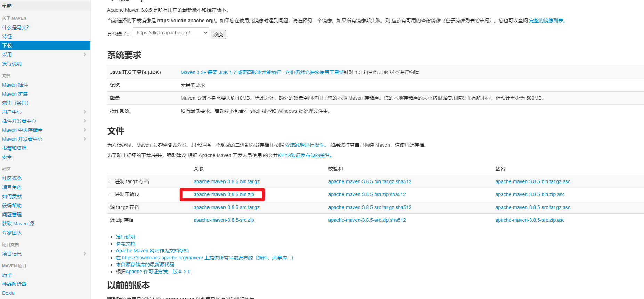Download apache-maven-3.8.5-src.zip
This screenshot has height=299, width=644.
click(x=224, y=220)
